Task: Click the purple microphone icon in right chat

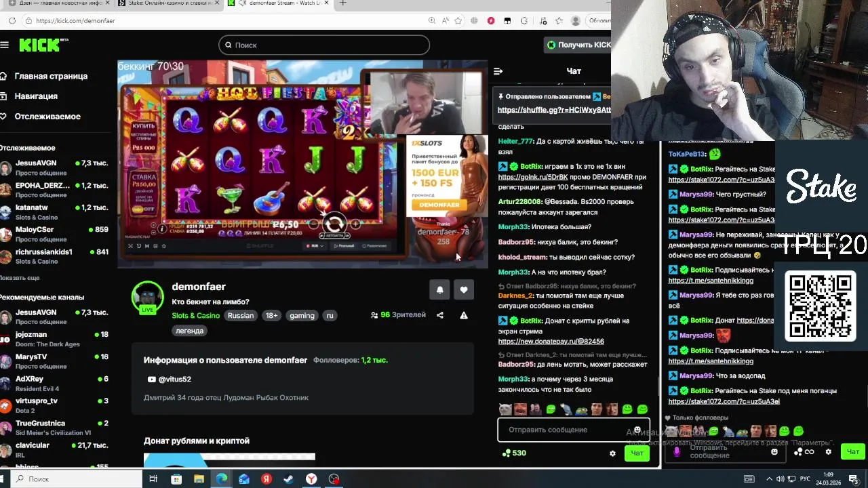Action: (677, 451)
